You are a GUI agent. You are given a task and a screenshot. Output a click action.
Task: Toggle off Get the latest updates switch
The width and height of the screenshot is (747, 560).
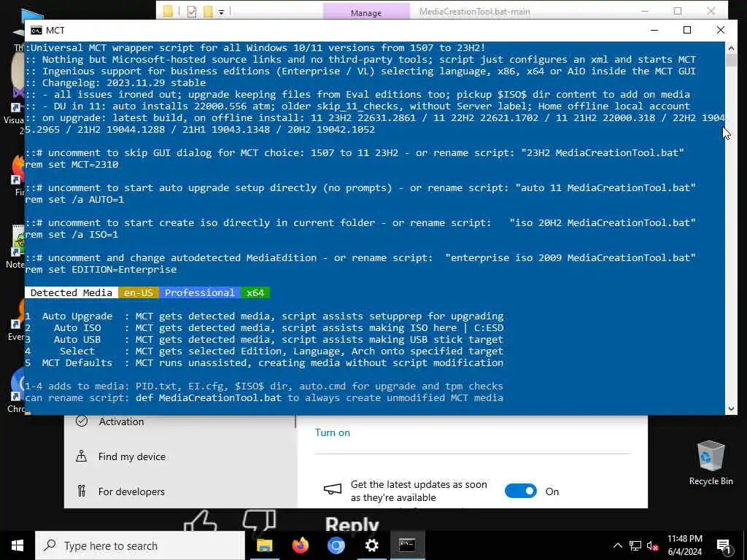pyautogui.click(x=520, y=491)
